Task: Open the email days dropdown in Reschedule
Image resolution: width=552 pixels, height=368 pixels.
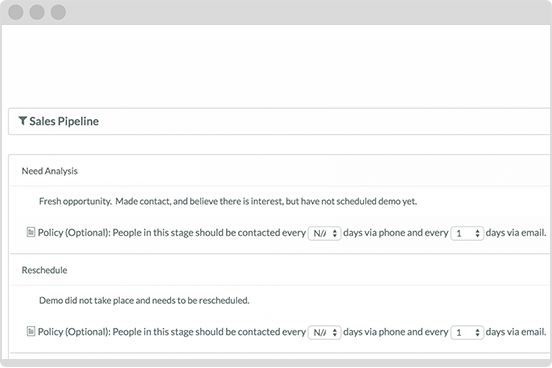Action: tap(467, 332)
